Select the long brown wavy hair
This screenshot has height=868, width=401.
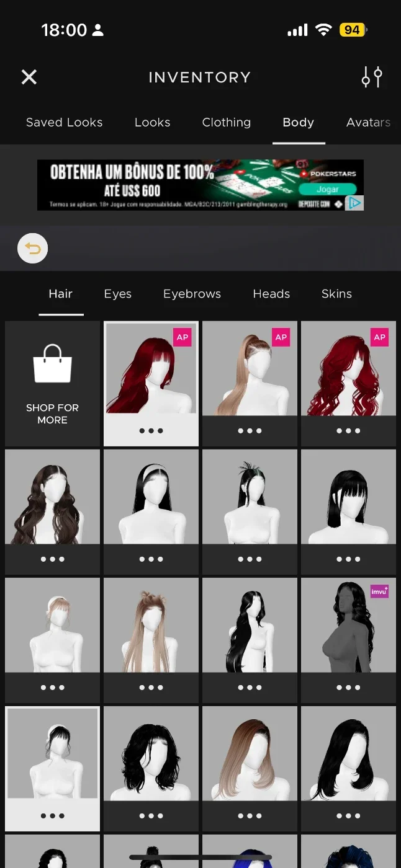coord(52,497)
